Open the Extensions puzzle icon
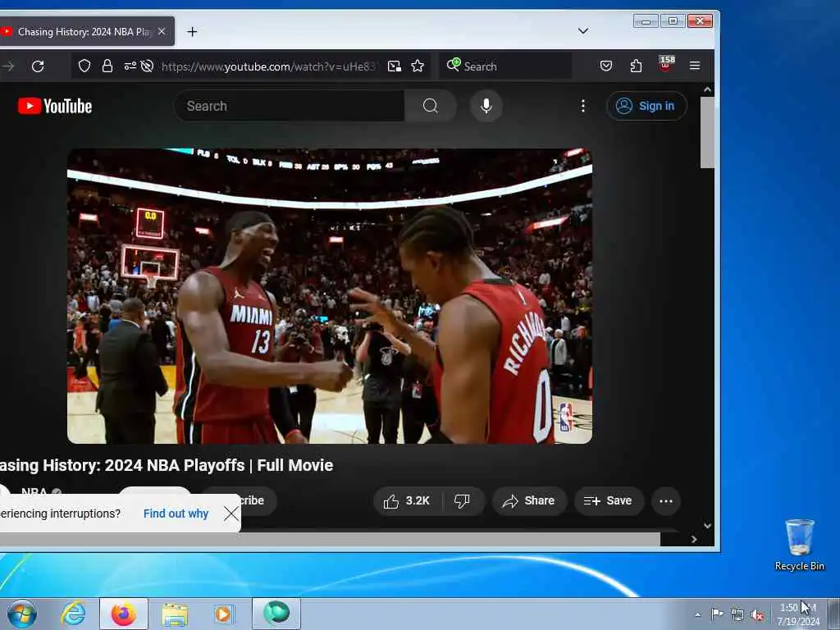 (636, 66)
